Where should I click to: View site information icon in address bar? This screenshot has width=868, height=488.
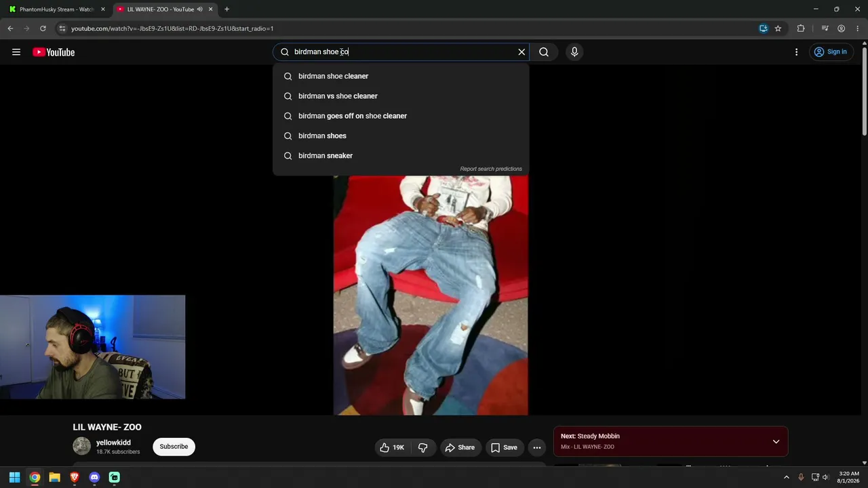[62, 28]
